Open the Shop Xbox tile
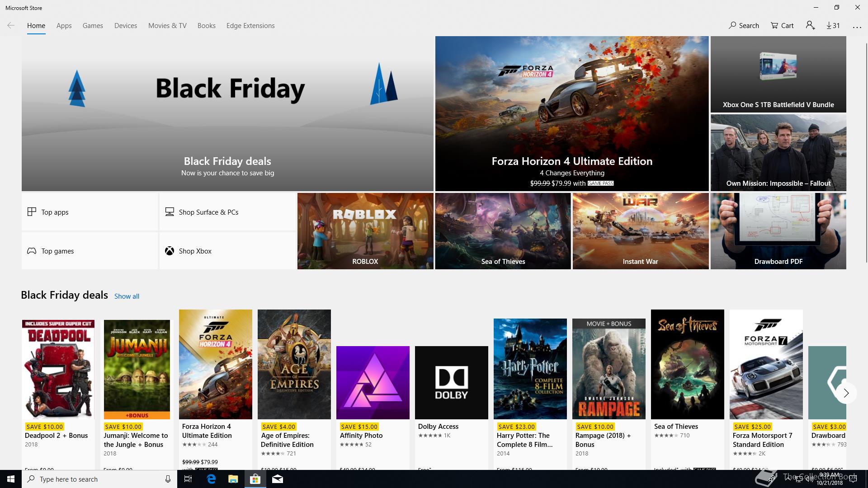This screenshot has height=488, width=868. click(227, 251)
